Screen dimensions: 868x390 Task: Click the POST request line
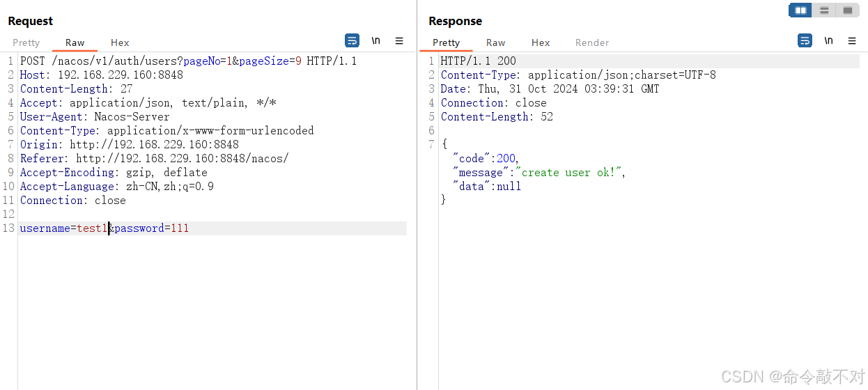[x=188, y=61]
